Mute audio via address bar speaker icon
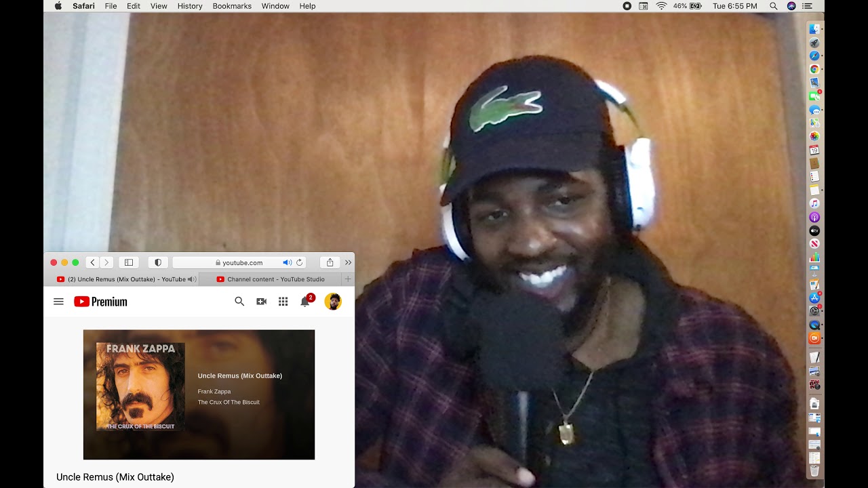 tap(287, 262)
